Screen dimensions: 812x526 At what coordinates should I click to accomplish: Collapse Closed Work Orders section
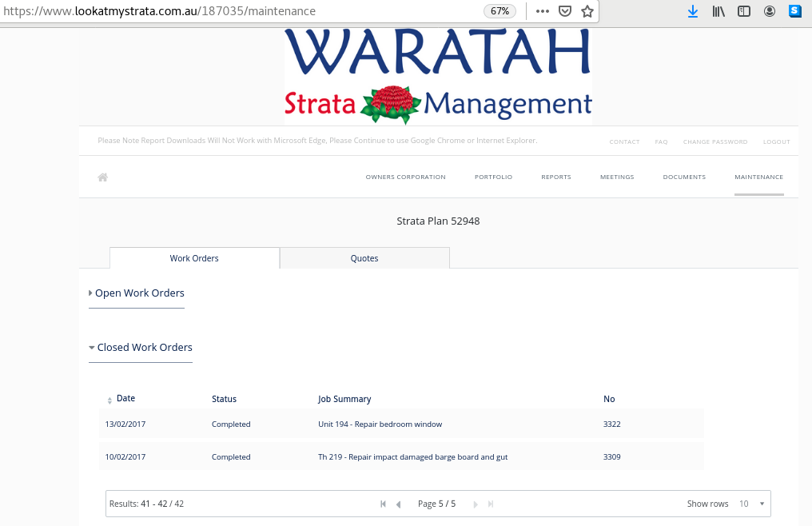click(141, 347)
